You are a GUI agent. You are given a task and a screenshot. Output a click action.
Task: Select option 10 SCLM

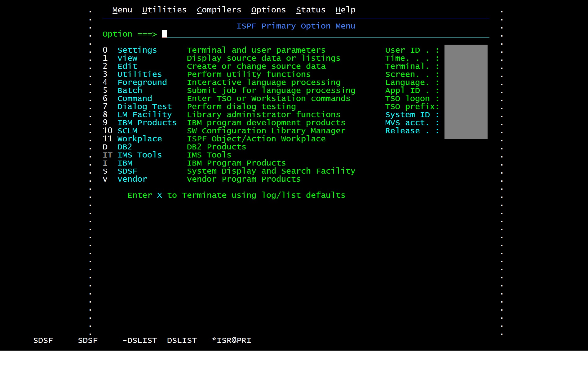click(x=127, y=131)
